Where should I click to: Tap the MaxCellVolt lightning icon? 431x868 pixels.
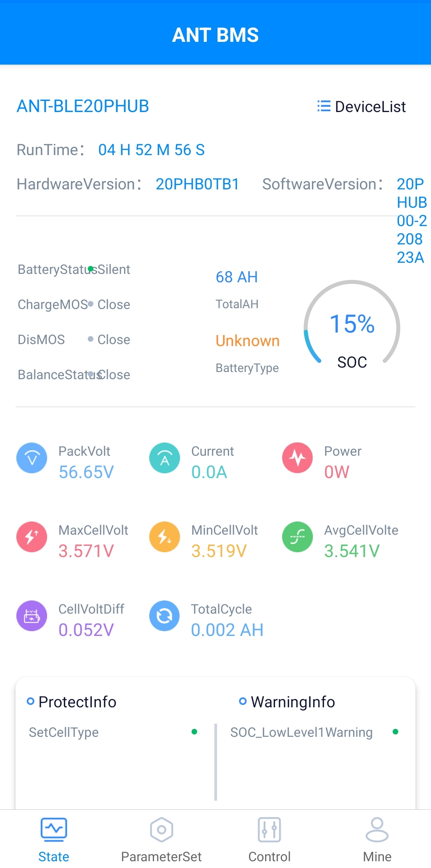click(32, 537)
